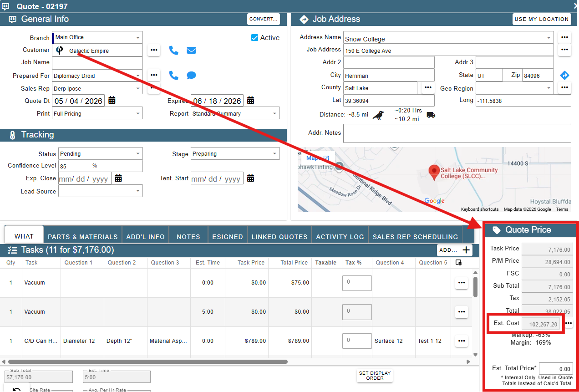Viewport: 579px width, 392px height.
Task: Expand the Report dropdown Standard Summary
Action: click(235, 113)
